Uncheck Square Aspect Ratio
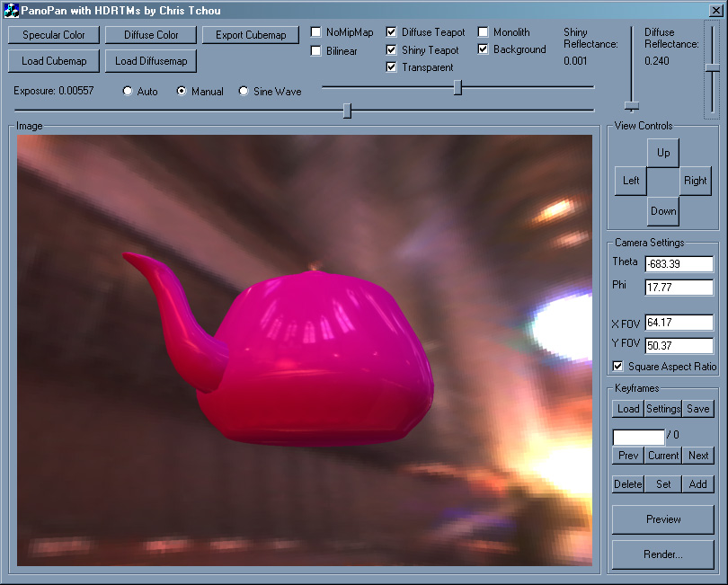The width and height of the screenshot is (728, 585). (617, 367)
